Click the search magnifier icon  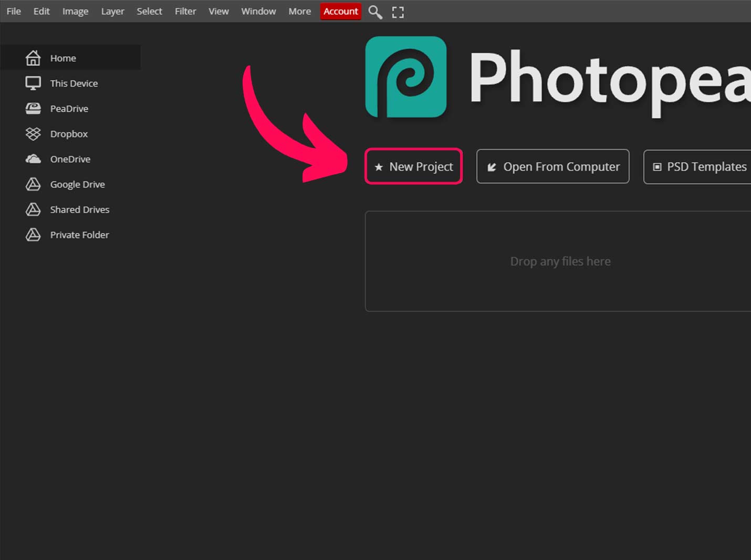(375, 12)
